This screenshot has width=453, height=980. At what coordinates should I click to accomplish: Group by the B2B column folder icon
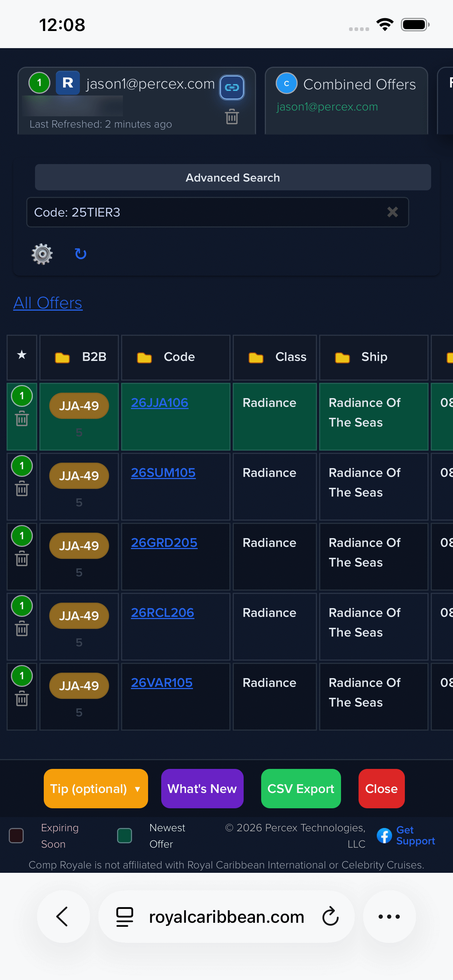(62, 358)
